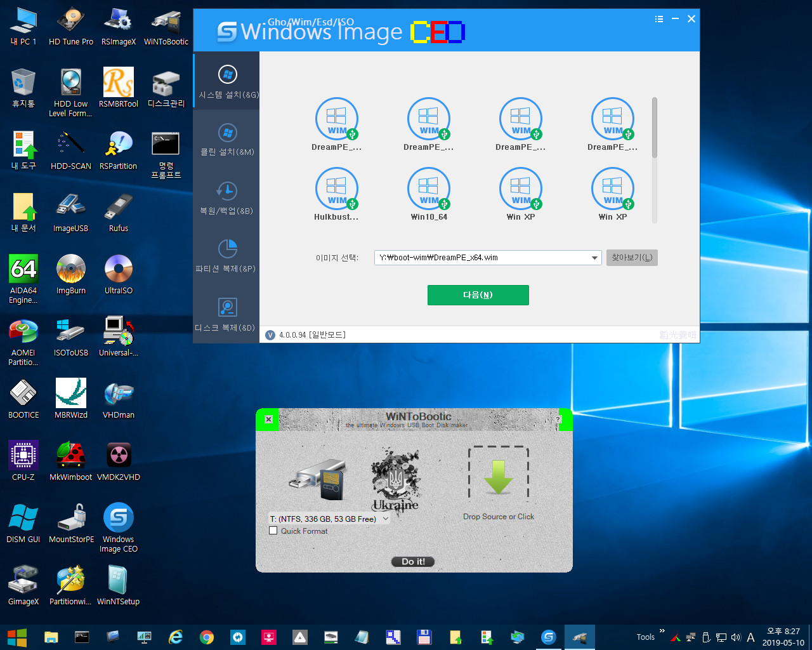Open RSMBRTool desktop icon
The image size is (812, 650).
pos(119,88)
